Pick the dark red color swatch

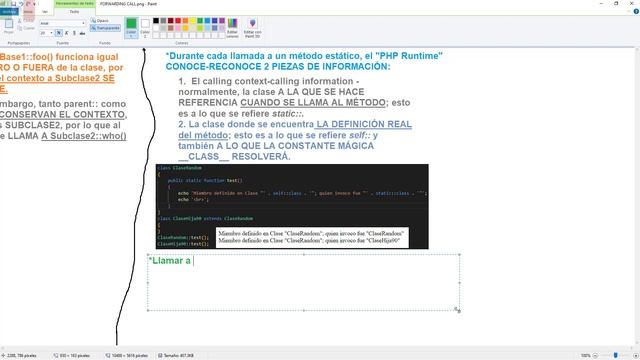[171, 20]
